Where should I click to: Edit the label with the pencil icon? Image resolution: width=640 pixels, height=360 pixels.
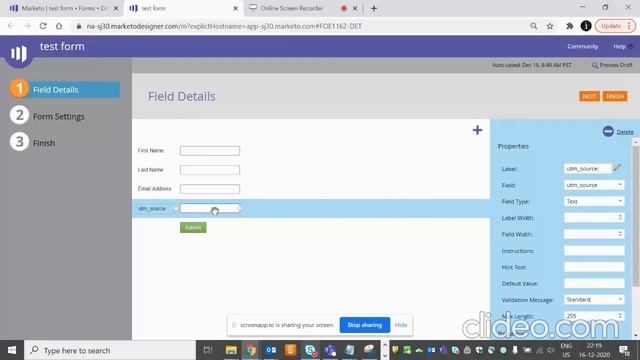[x=617, y=167]
